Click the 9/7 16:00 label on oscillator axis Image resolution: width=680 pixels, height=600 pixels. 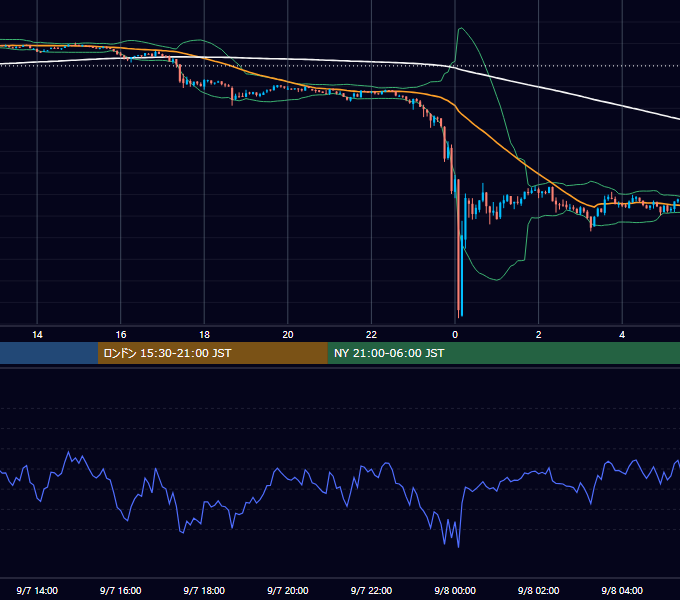coord(121,591)
